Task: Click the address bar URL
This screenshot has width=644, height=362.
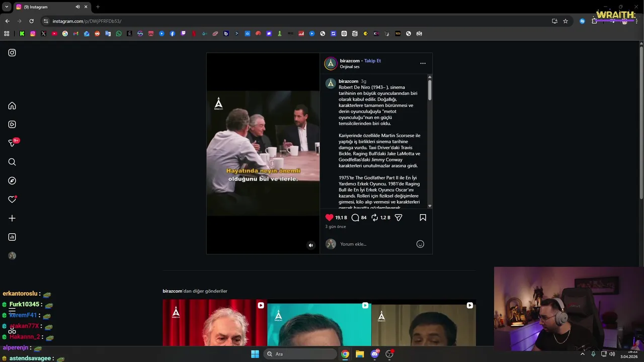Action: pos(87,21)
